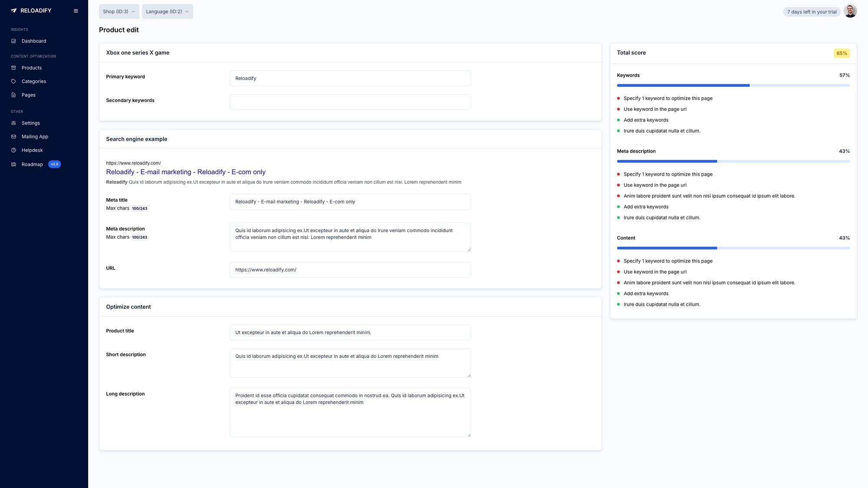Click the Roadmap map icon
Viewport: 868px width, 488px height.
point(14,164)
